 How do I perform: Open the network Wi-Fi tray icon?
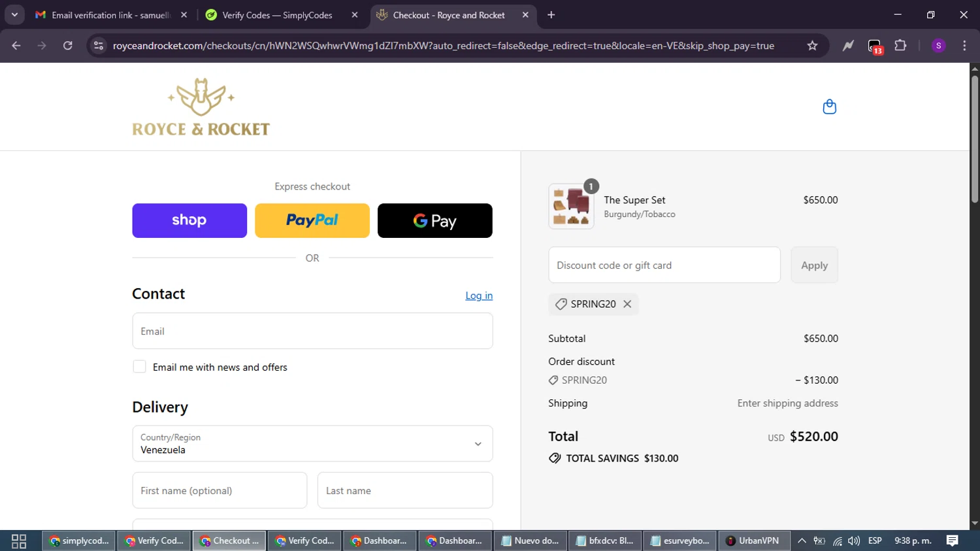(x=837, y=541)
